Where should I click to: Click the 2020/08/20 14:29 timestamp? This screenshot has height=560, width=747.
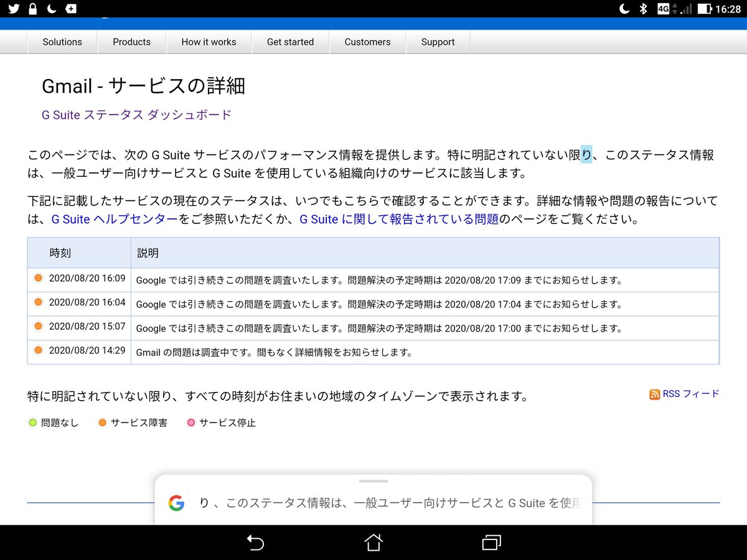pyautogui.click(x=87, y=350)
